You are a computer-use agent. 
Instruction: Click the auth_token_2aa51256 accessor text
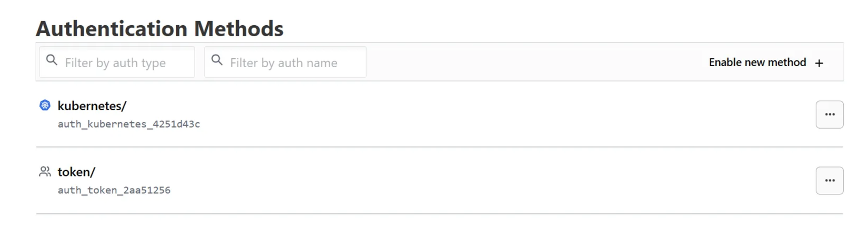114,190
